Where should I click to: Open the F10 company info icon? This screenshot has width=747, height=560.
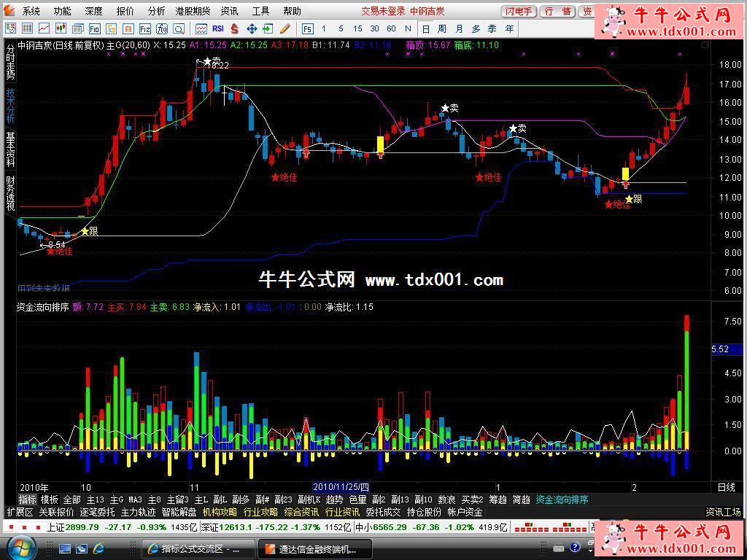coord(94,29)
